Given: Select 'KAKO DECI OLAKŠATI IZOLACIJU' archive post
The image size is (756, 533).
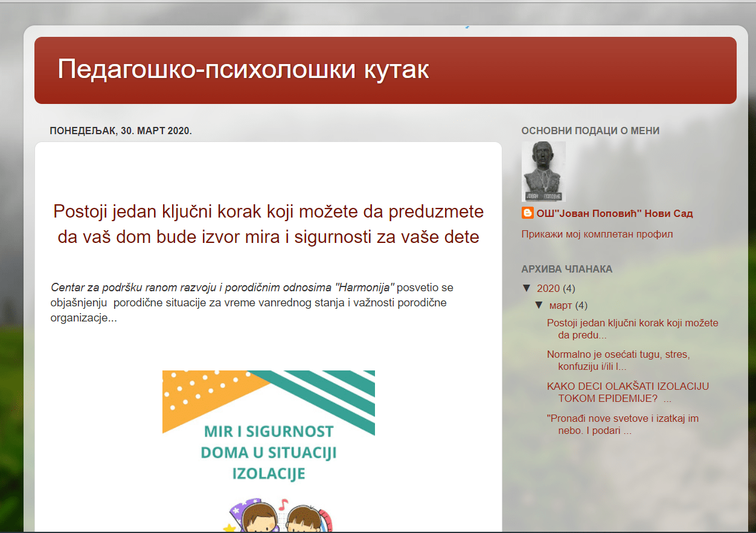Looking at the screenshot, I should tap(627, 392).
